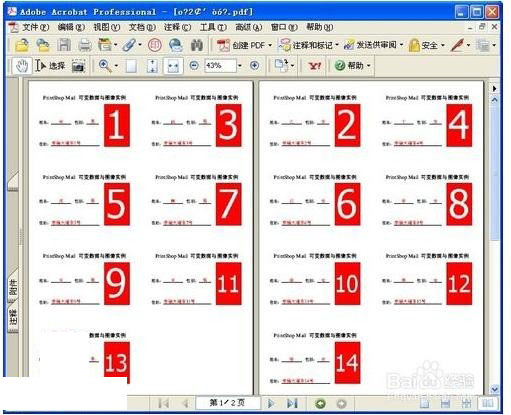This screenshot has height=415, width=511.
Task: Open the 编辑 menu
Action: point(71,27)
